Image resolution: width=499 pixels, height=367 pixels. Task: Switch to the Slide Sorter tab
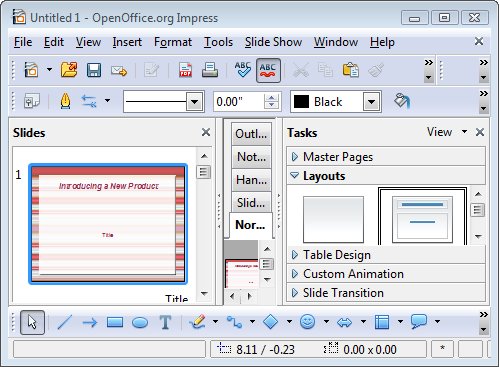(x=251, y=203)
